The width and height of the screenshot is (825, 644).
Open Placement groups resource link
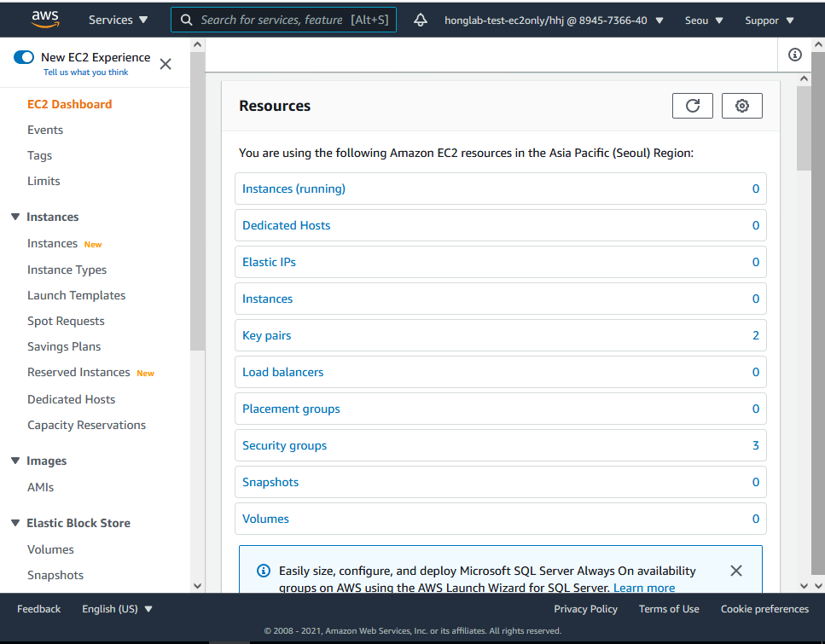[291, 409]
